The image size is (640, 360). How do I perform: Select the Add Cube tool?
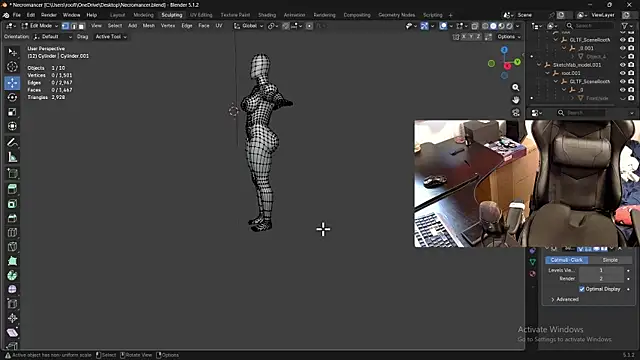click(x=12, y=173)
